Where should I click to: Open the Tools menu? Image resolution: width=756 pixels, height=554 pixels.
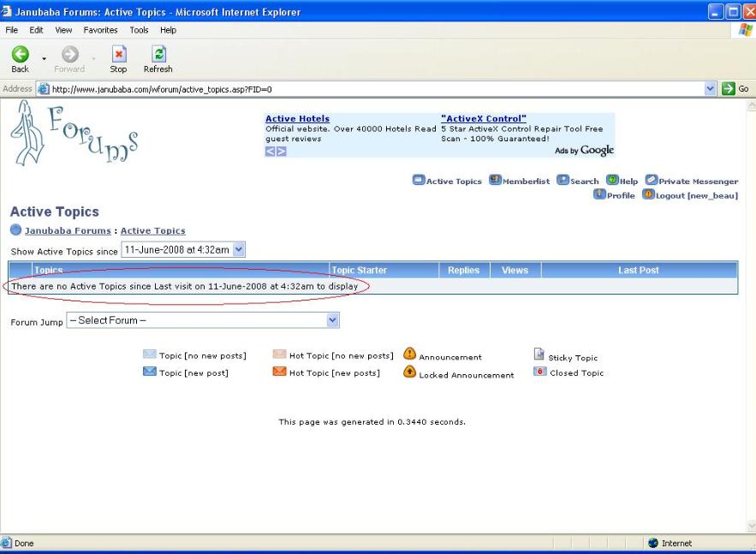pos(139,30)
